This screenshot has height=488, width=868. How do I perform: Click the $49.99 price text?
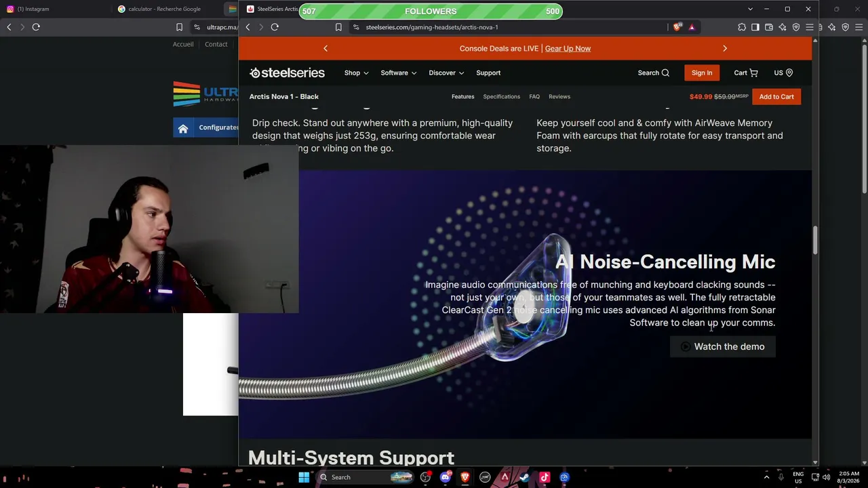tap(701, 96)
